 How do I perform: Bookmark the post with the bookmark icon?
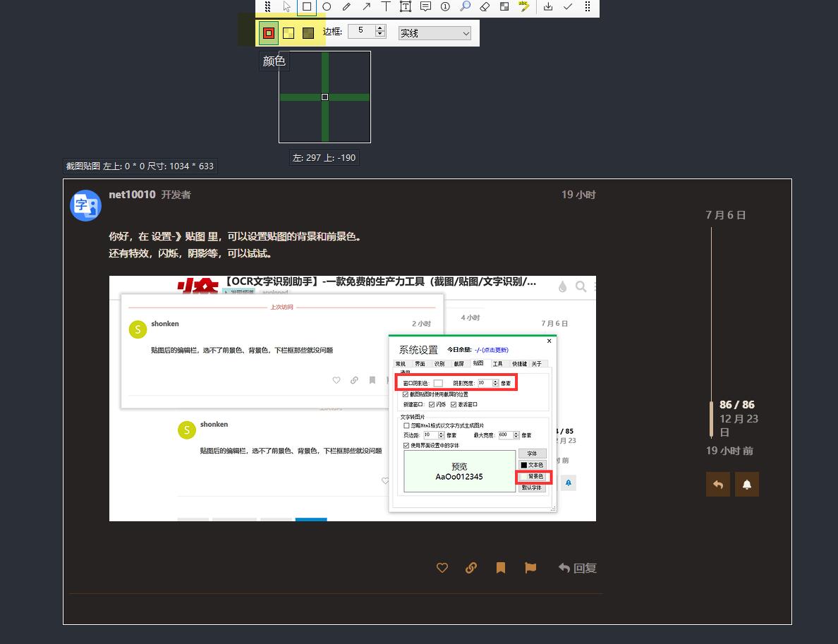coord(501,568)
